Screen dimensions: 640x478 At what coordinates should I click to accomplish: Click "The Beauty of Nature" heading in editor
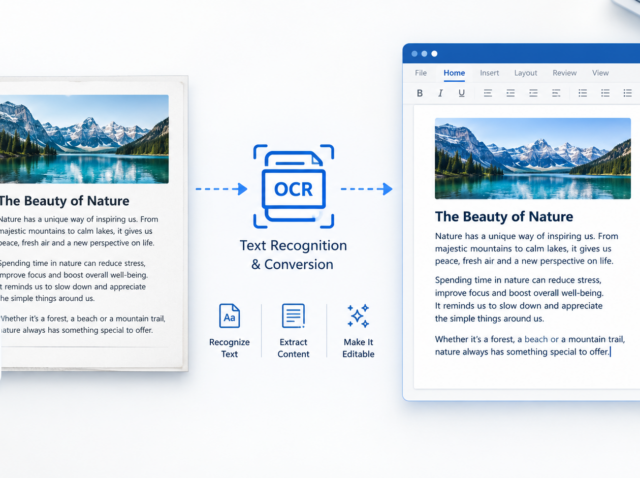[504, 216]
